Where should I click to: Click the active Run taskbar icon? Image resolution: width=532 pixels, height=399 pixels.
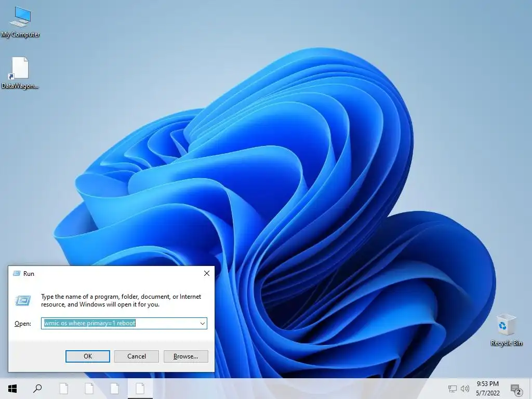(140, 389)
